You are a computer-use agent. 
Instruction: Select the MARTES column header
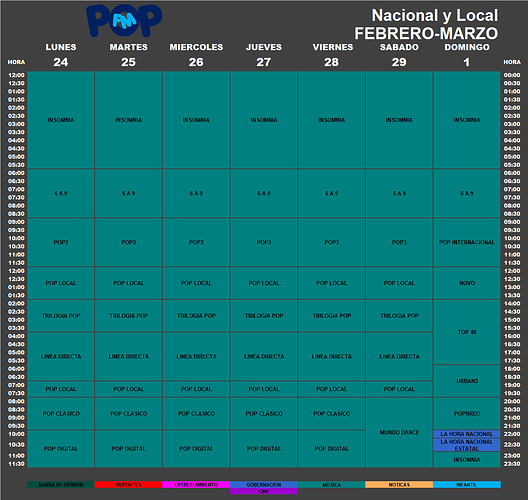129,47
